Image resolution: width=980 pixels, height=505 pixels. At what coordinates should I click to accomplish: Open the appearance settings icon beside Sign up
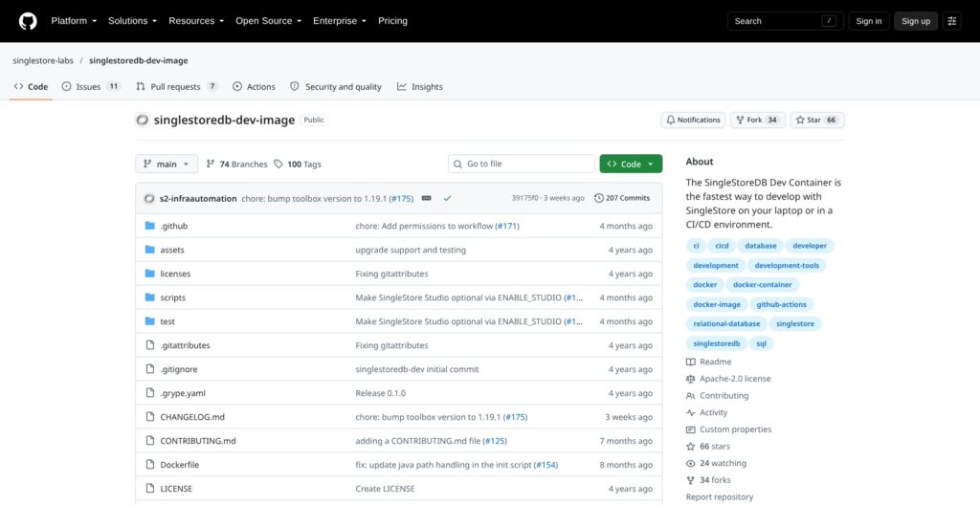952,21
